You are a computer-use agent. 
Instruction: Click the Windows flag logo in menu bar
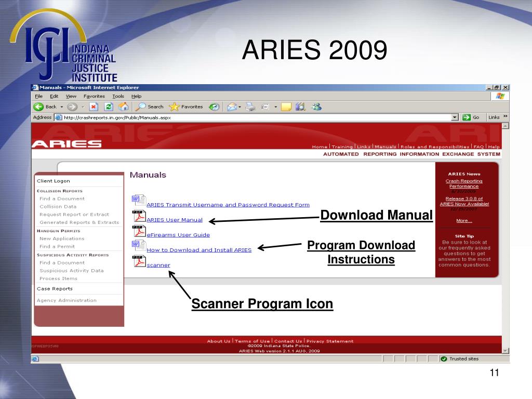pyautogui.click(x=500, y=96)
